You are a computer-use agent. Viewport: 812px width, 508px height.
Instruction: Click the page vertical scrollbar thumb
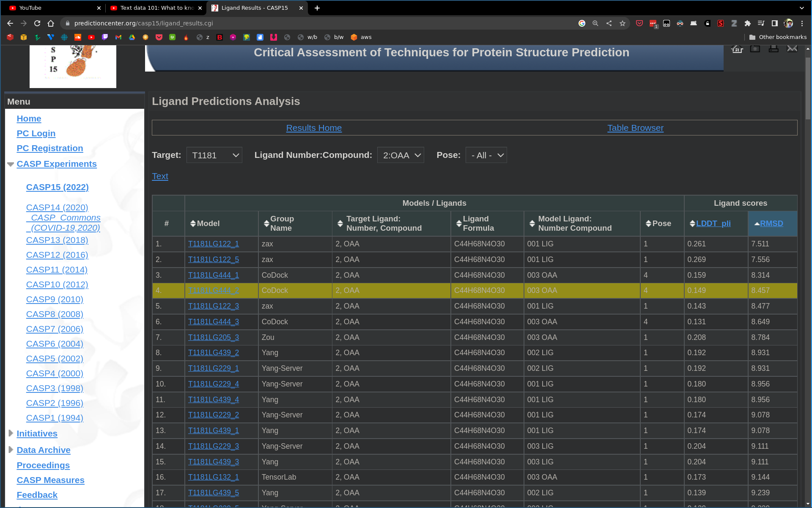[808, 88]
